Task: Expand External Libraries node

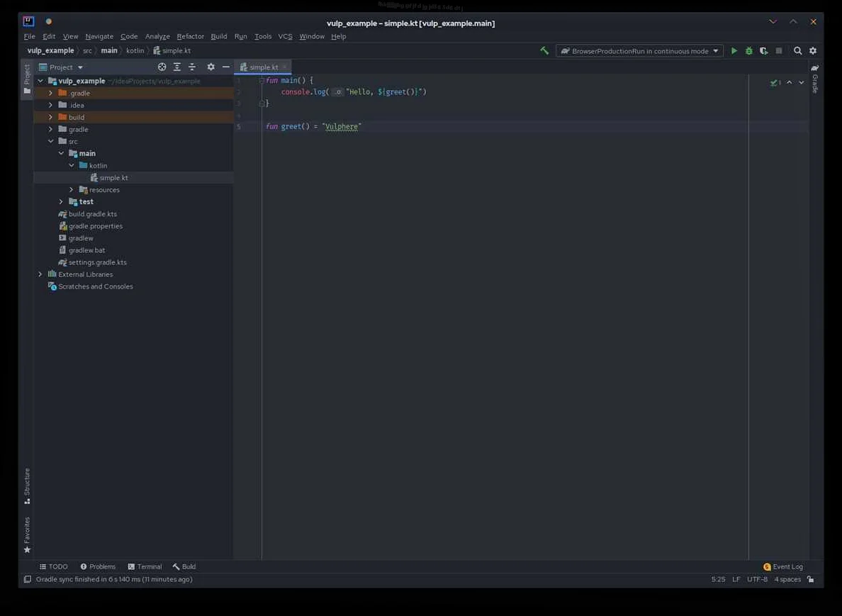Action: coord(40,274)
